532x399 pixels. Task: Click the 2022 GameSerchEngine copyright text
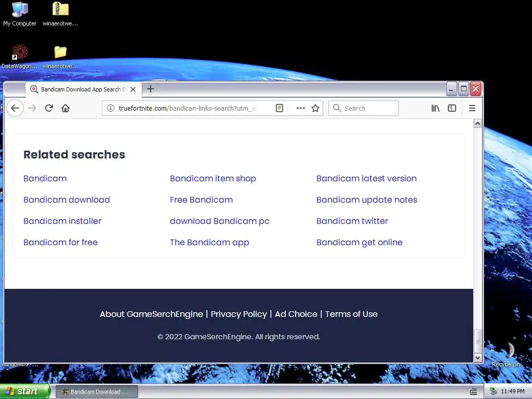pos(239,337)
